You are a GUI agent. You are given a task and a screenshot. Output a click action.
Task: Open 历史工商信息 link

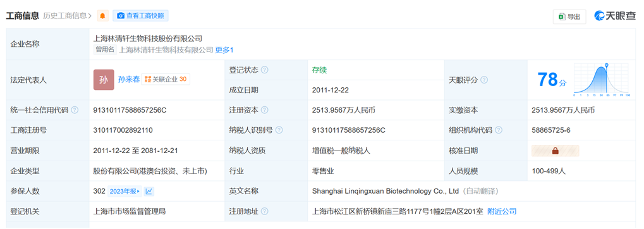(x=68, y=16)
